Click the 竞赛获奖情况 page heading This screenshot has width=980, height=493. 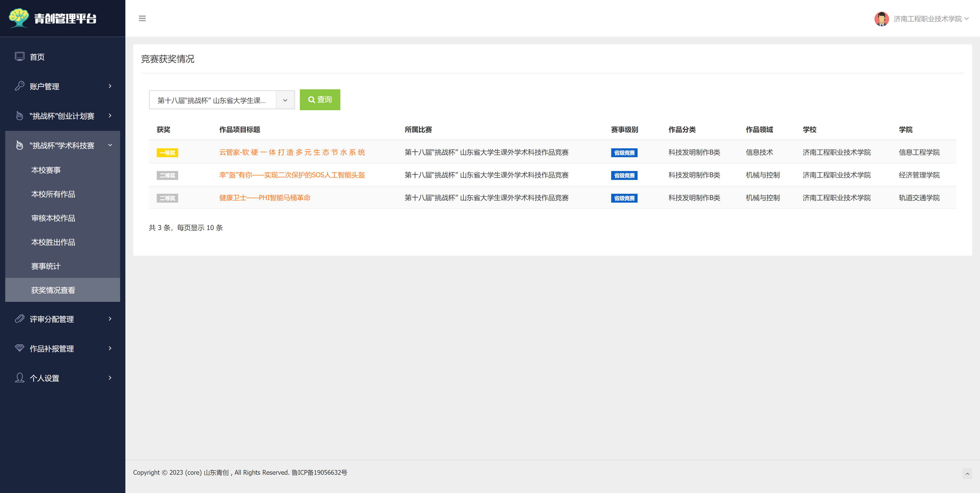pyautogui.click(x=167, y=59)
